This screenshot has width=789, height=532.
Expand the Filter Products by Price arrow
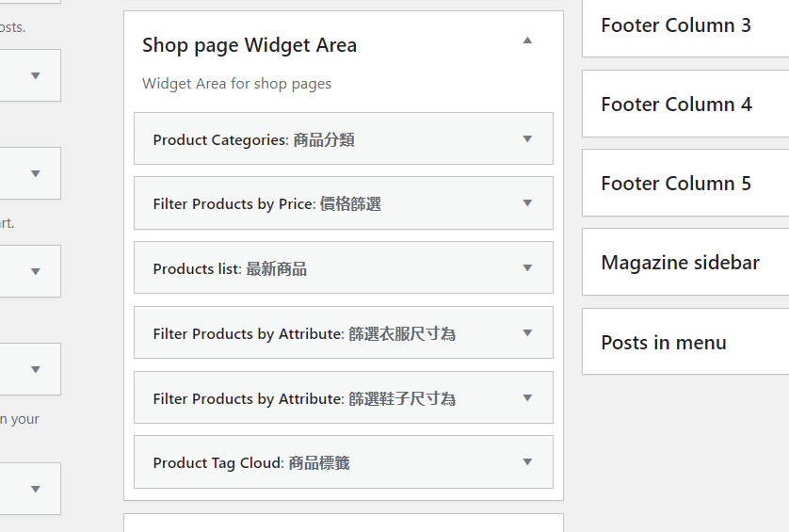pyautogui.click(x=527, y=203)
